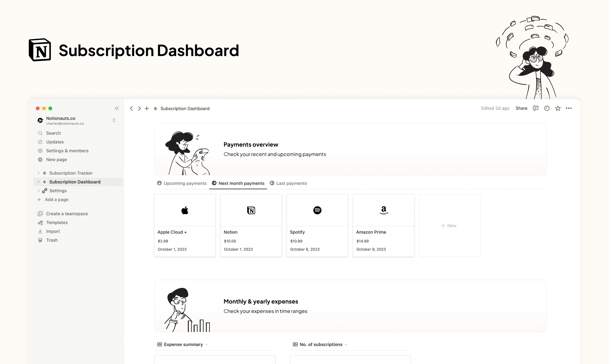Switch to Last payments tab
Screen dimensions: 609x364
point(288,183)
